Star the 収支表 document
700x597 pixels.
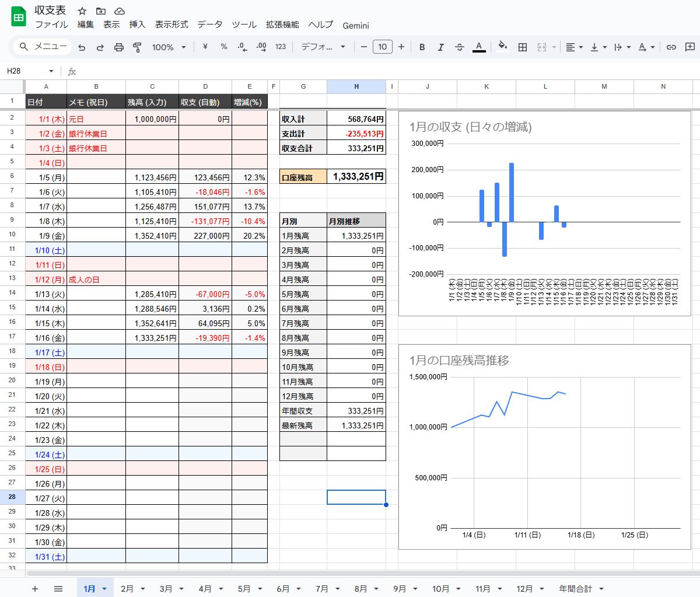coord(82,11)
